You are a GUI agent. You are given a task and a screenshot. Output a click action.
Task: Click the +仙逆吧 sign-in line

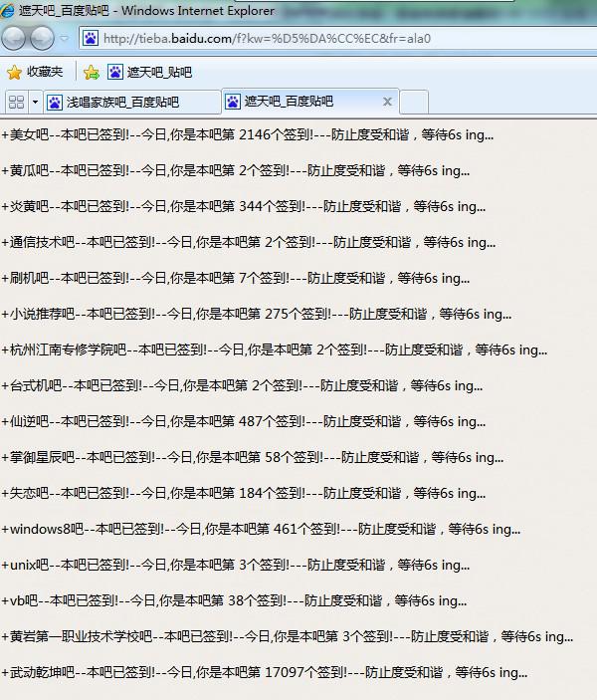pos(243,421)
